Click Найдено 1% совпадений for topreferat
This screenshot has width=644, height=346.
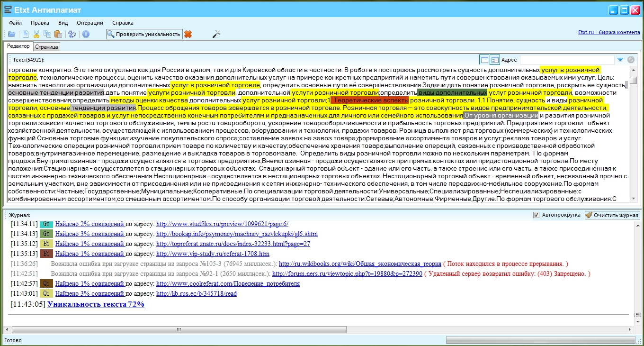[89, 244]
